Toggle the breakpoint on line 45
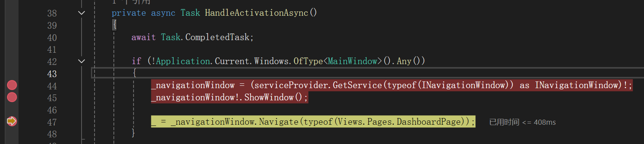 pos(12,97)
